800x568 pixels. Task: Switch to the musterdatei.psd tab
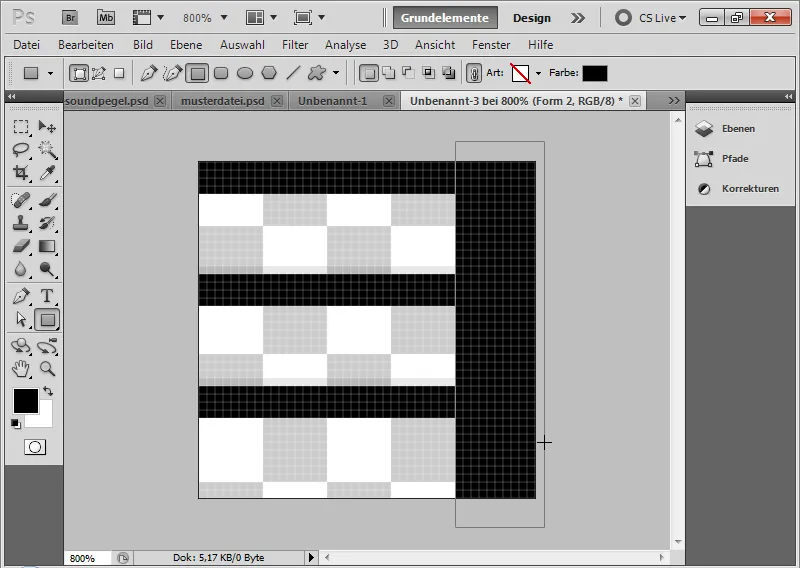point(223,101)
